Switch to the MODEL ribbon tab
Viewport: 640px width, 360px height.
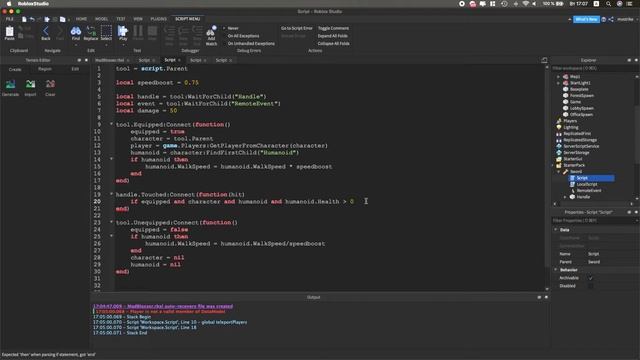[x=101, y=19]
